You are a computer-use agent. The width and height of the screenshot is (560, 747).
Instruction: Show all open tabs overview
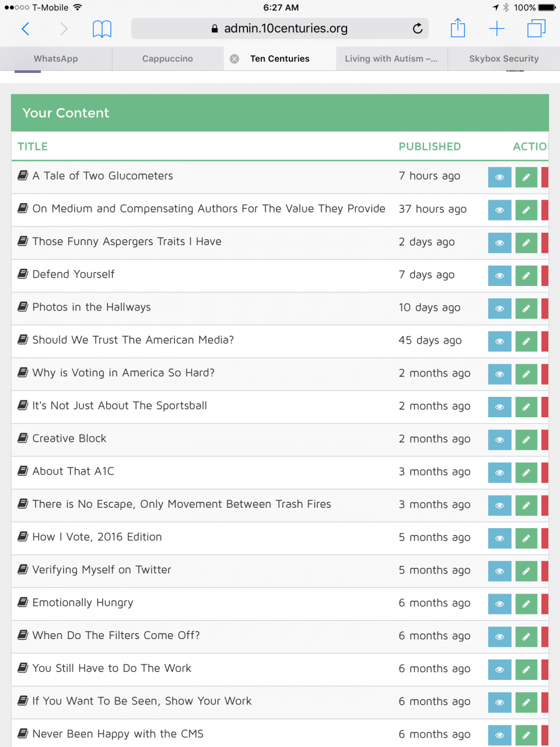point(535,29)
